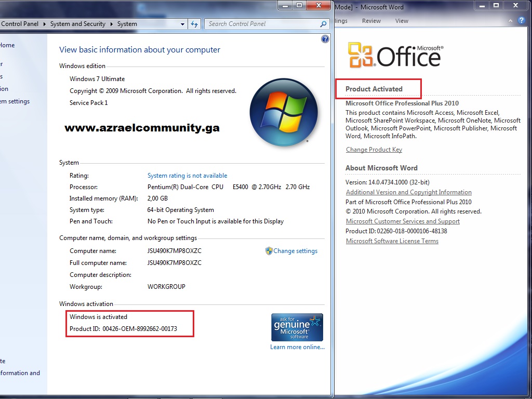532x399 pixels.
Task: Click the Pentium(R) Dual-Core processor value
Action: click(x=229, y=187)
